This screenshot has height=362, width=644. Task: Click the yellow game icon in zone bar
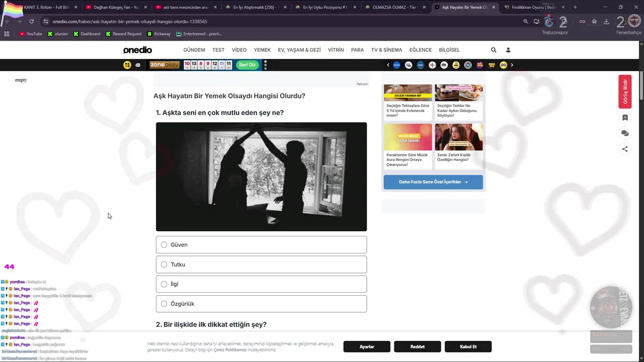[x=127, y=65]
